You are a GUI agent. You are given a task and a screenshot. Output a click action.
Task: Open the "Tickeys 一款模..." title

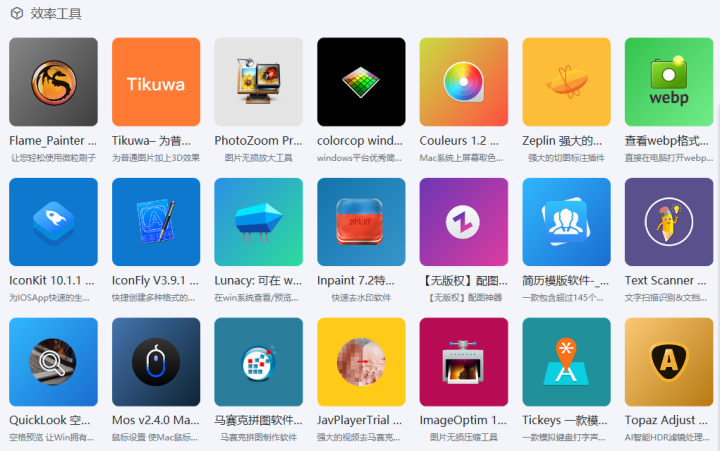(x=564, y=420)
